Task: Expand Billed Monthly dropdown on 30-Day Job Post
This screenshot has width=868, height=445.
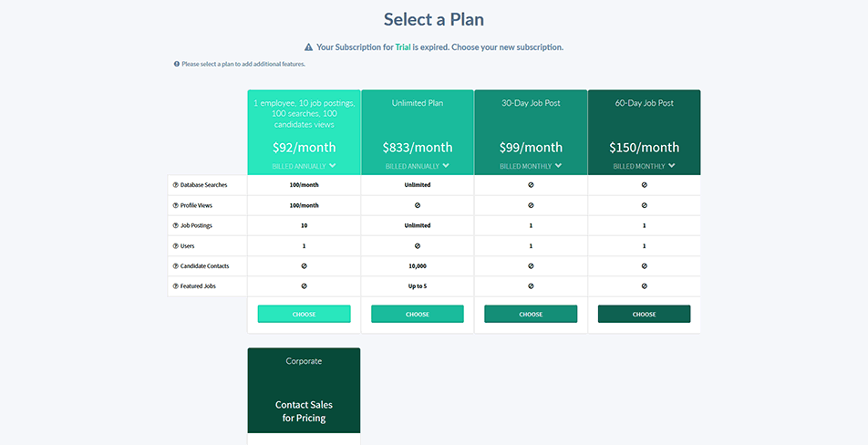Action: 531,166
